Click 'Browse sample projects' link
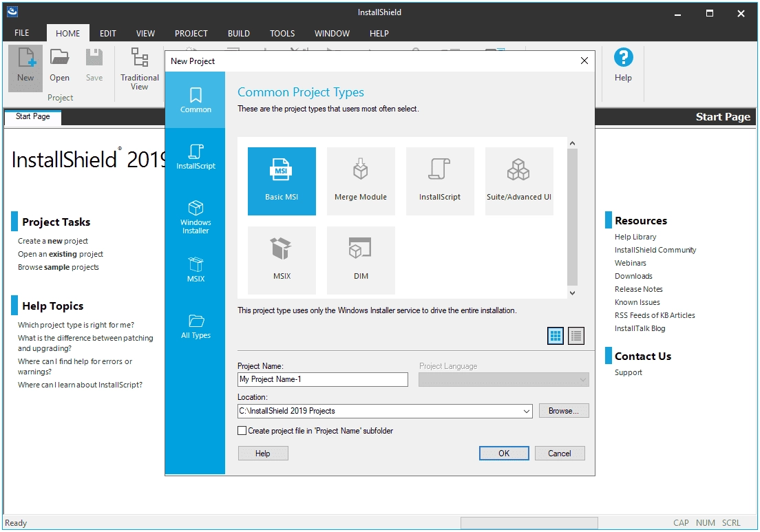 pyautogui.click(x=58, y=267)
